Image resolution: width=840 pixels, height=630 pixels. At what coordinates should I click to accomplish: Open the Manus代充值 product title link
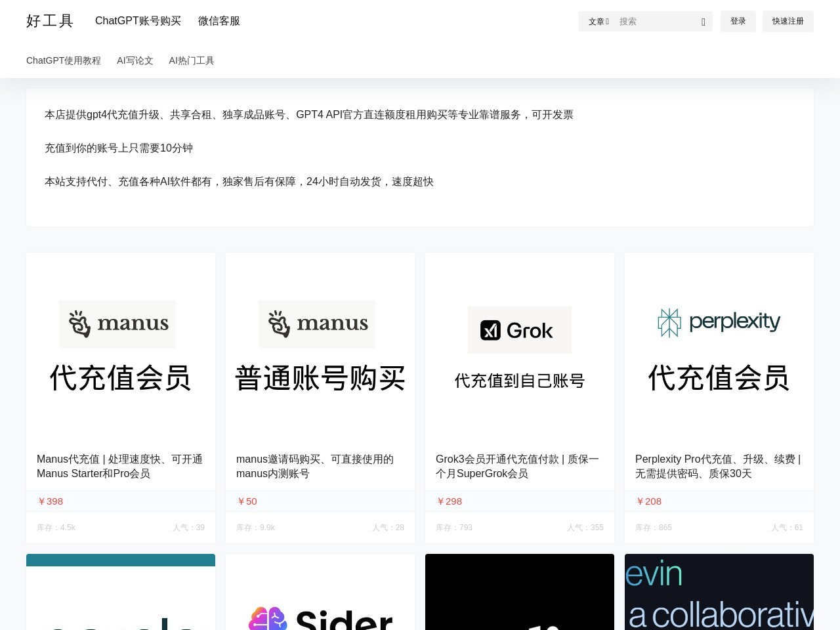pyautogui.click(x=120, y=466)
